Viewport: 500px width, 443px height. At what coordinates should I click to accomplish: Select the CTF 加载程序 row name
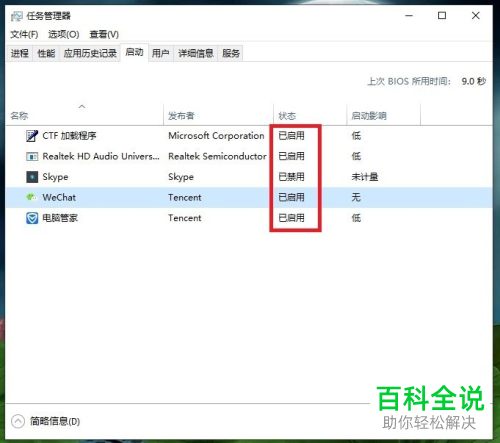tap(69, 136)
